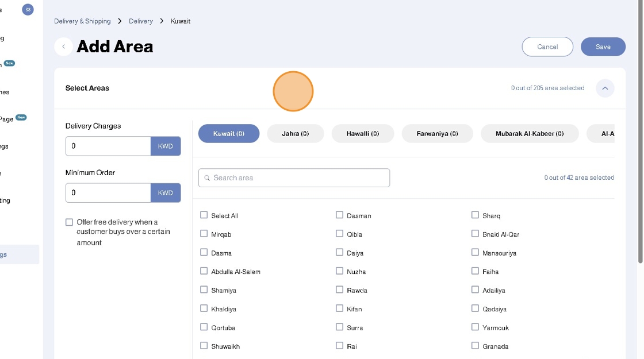Show Mubarak Al-Kabeer areas tab

coord(529,134)
